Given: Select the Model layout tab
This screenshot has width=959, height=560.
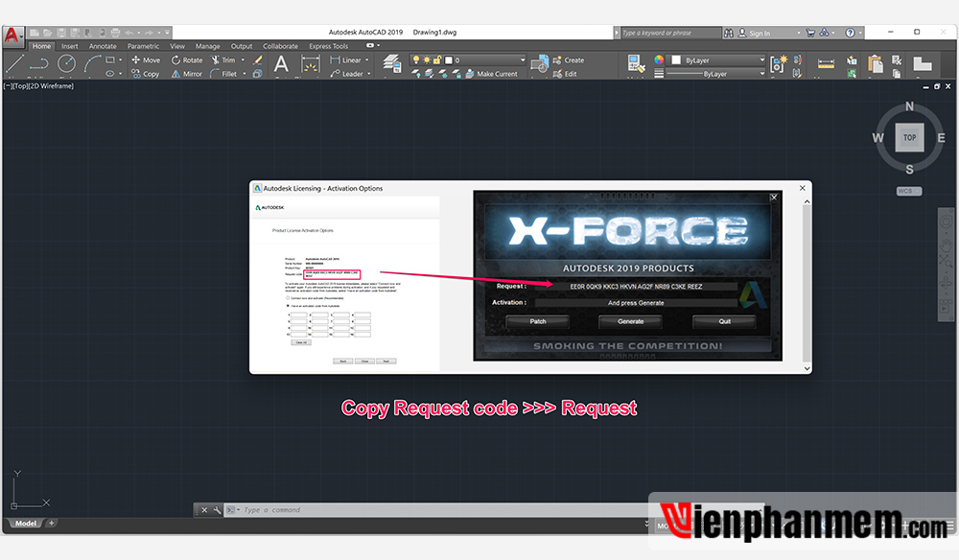Looking at the screenshot, I should 26,524.
